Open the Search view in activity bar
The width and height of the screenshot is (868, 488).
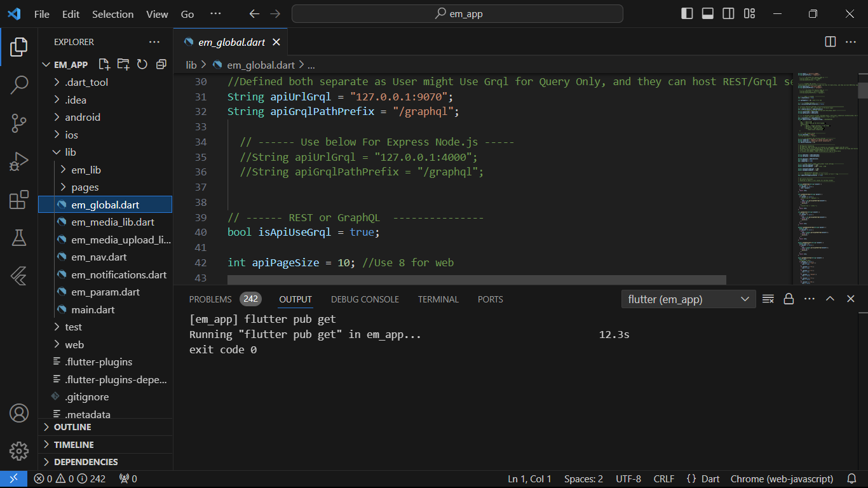(19, 85)
